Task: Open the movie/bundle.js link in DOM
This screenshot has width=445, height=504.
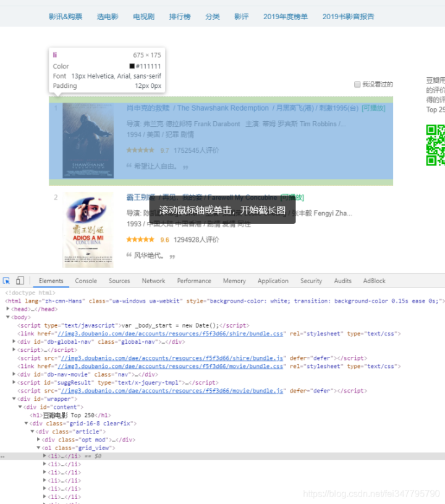Action: click(x=172, y=391)
